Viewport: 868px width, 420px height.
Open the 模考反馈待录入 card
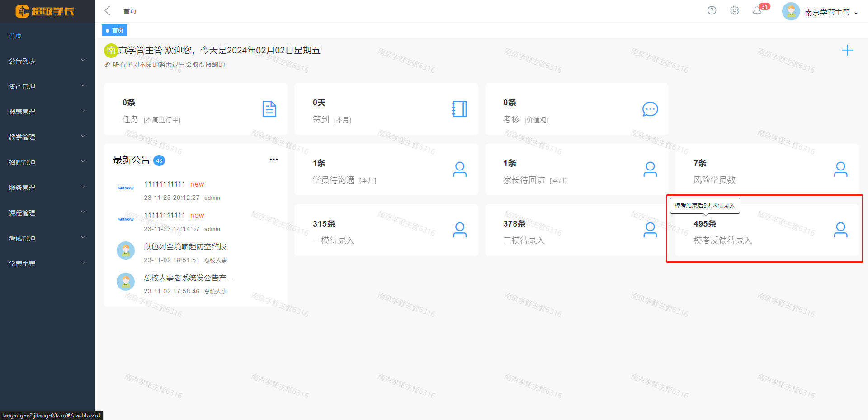[767, 231]
